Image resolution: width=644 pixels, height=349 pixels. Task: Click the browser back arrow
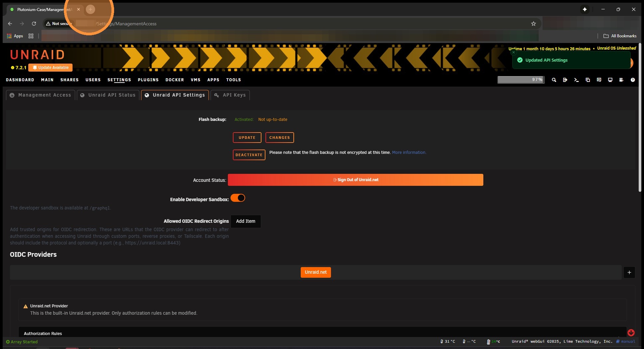(10, 24)
